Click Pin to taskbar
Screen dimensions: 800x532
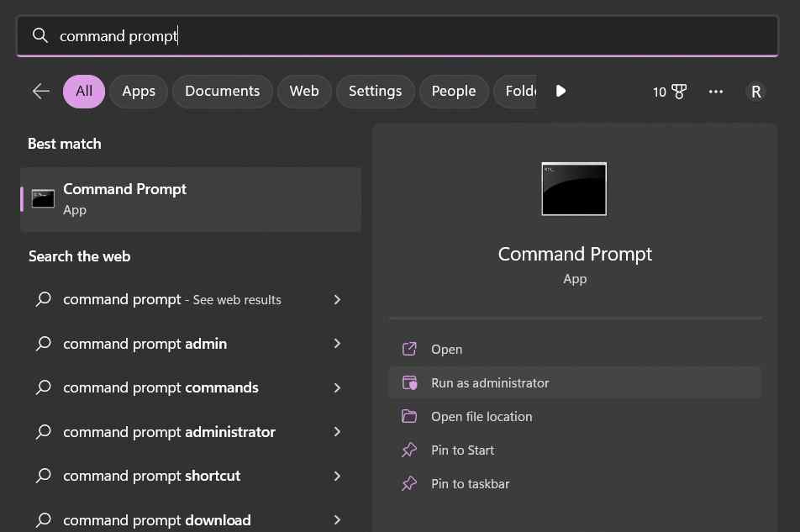click(x=575, y=484)
